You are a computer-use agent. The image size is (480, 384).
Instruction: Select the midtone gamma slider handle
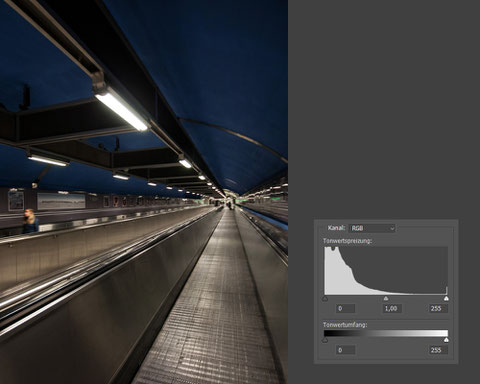[x=386, y=299]
